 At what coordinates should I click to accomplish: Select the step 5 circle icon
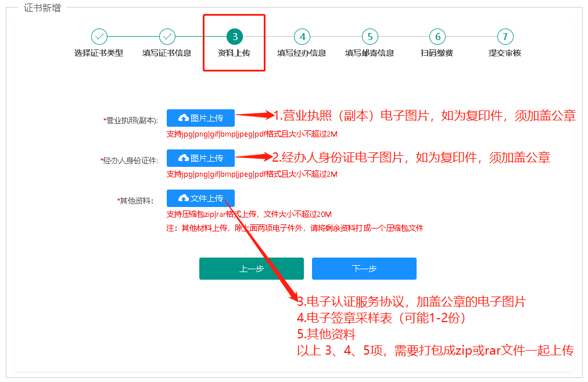(370, 36)
